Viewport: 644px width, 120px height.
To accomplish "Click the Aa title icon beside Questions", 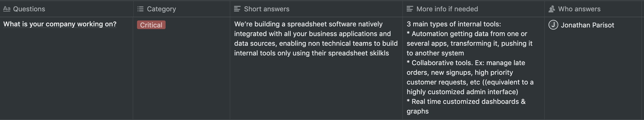I will tap(7, 9).
